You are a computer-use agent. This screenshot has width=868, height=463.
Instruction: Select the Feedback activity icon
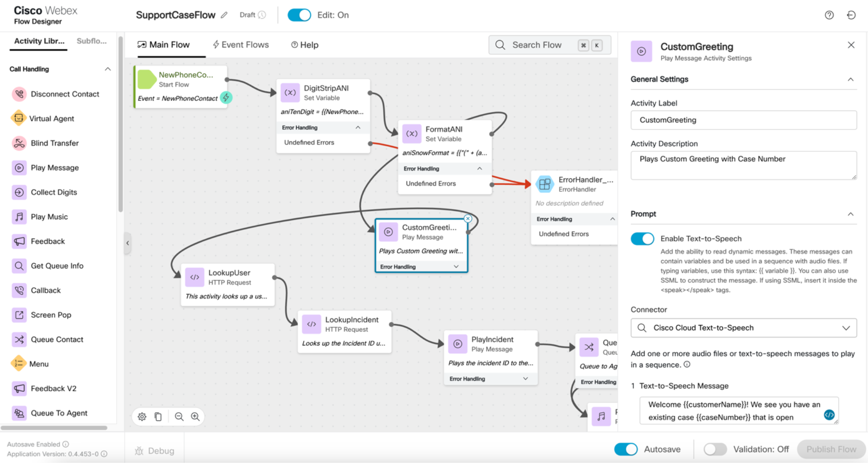pyautogui.click(x=19, y=241)
